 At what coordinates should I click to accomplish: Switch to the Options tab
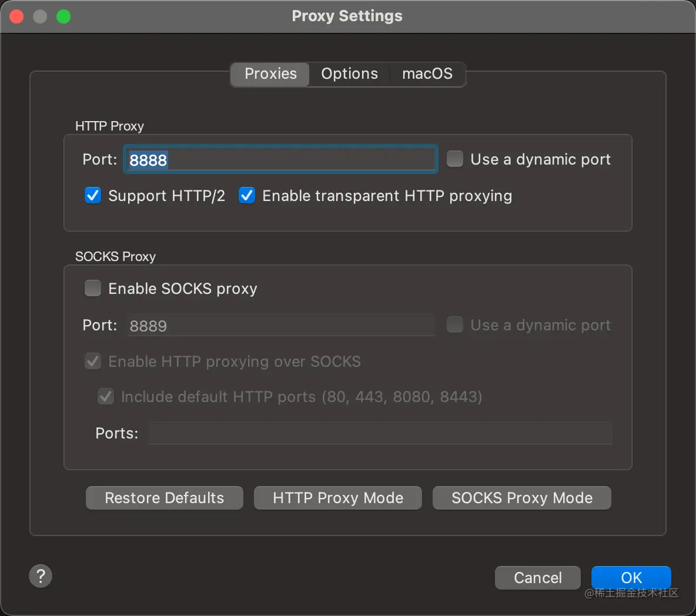pos(349,73)
